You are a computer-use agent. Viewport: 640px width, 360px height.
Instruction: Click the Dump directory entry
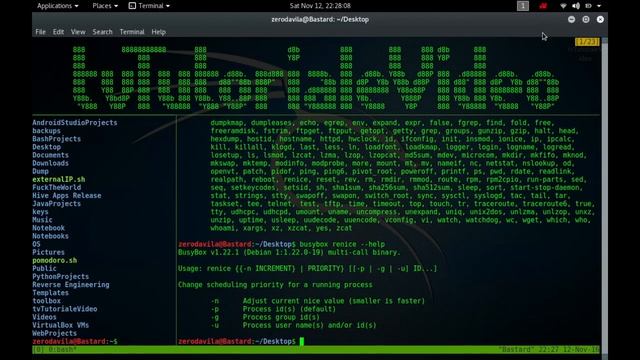pyautogui.click(x=40, y=171)
